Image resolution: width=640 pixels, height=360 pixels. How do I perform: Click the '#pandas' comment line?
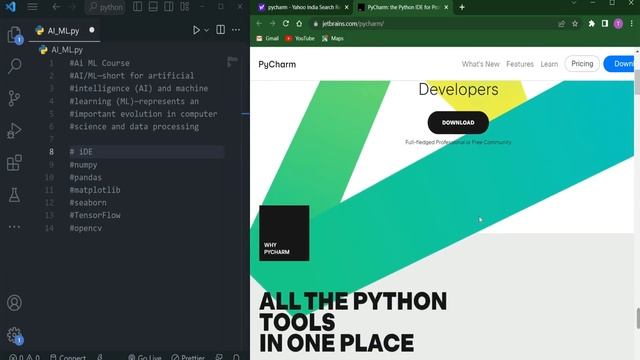[86, 178]
